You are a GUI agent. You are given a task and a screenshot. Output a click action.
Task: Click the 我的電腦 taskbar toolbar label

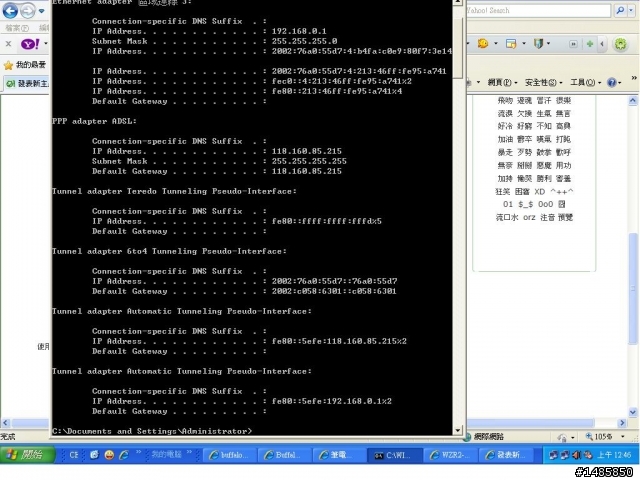[x=166, y=454]
